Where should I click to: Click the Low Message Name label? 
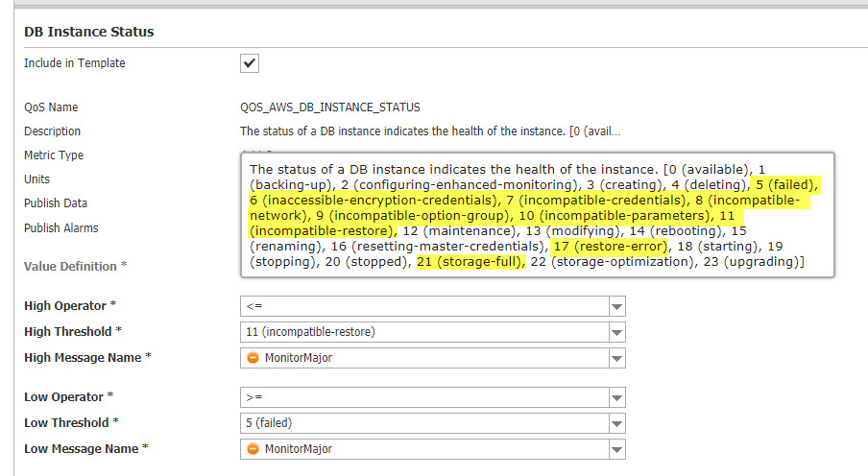pos(85,449)
